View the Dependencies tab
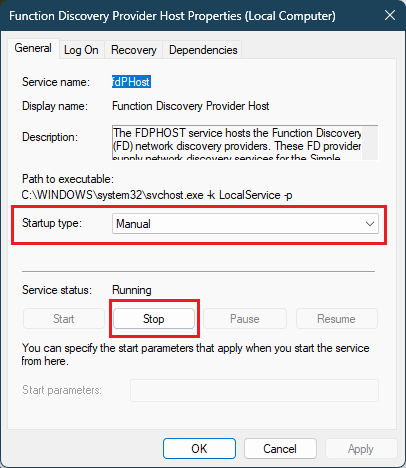The image size is (406, 468). (x=203, y=50)
